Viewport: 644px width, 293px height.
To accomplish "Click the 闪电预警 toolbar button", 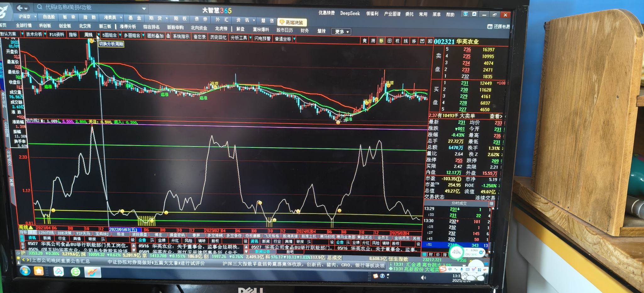I will (263, 38).
